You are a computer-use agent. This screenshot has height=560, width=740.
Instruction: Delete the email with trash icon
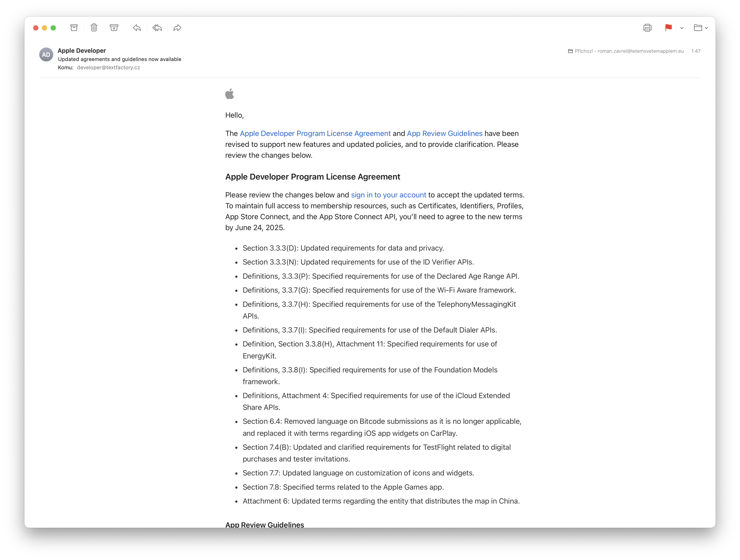pyautogui.click(x=94, y=28)
